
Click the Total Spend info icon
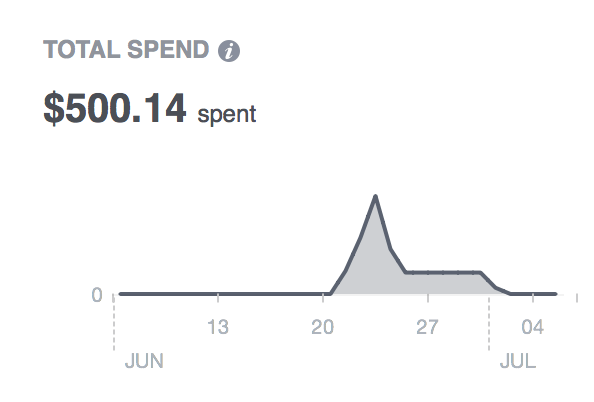[x=229, y=51]
